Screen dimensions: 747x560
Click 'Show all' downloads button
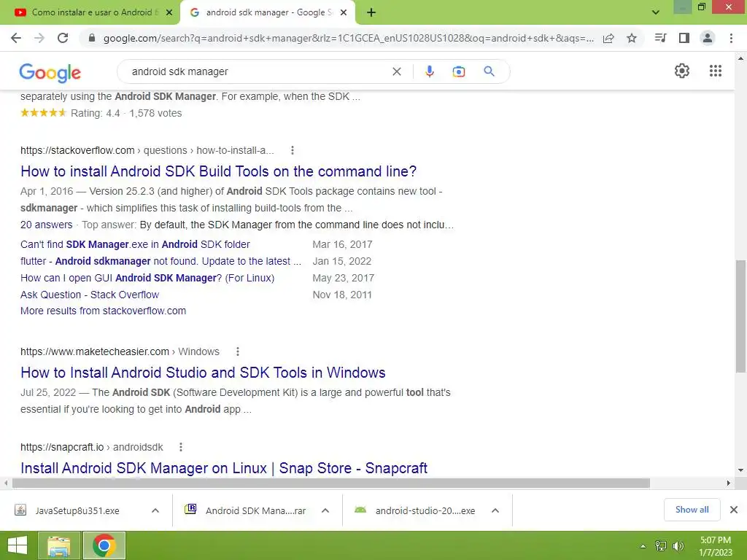coord(692,510)
